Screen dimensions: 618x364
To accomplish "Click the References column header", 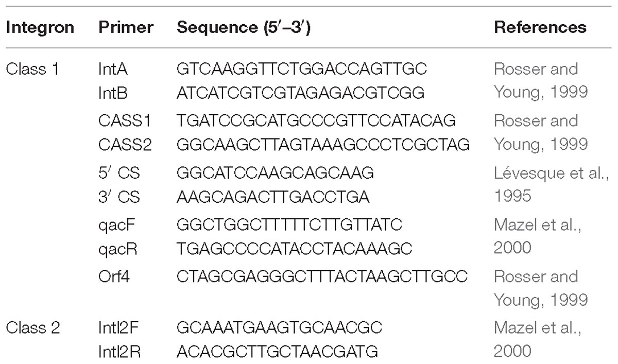I will 540,27.
